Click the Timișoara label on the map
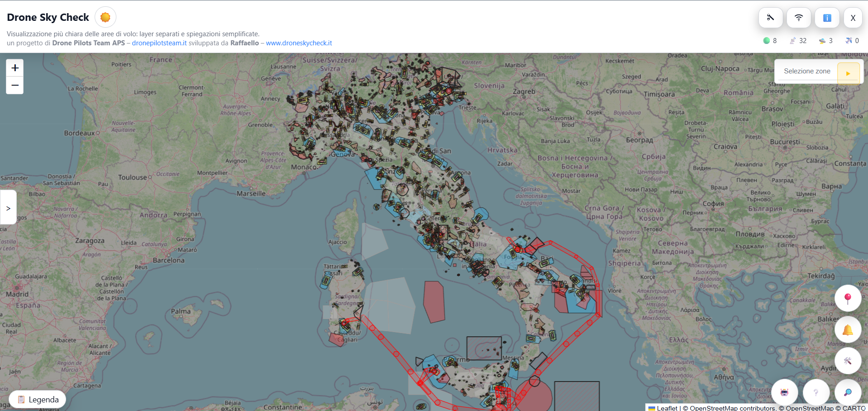Screen dimensions: 868x411 coord(659,94)
